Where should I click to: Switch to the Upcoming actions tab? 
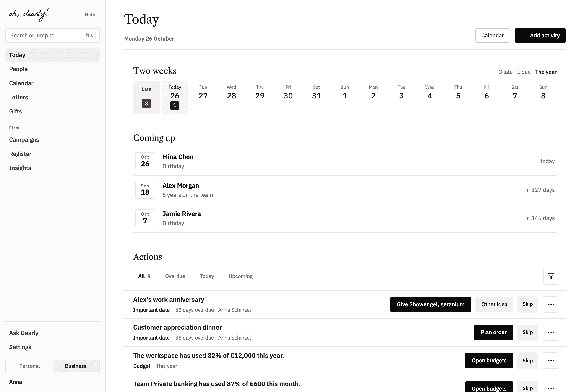(x=240, y=276)
